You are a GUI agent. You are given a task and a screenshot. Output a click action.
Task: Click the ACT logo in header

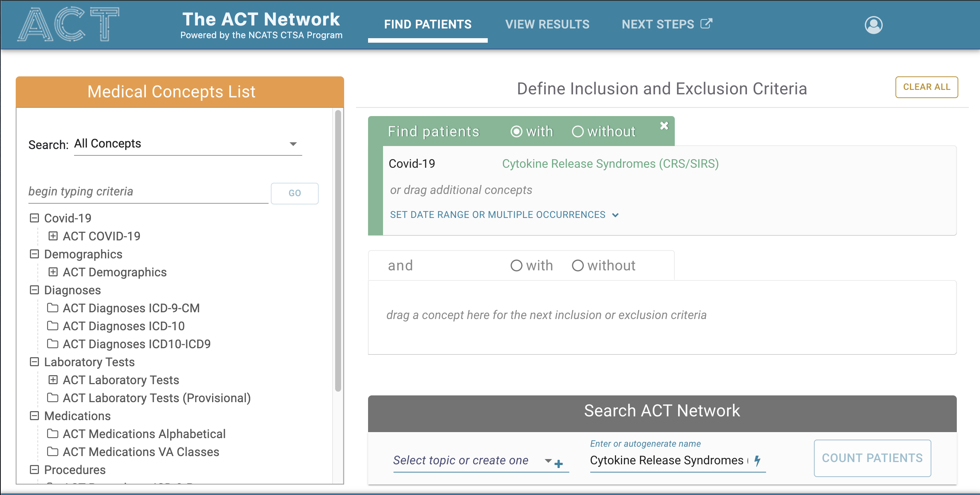coord(68,24)
